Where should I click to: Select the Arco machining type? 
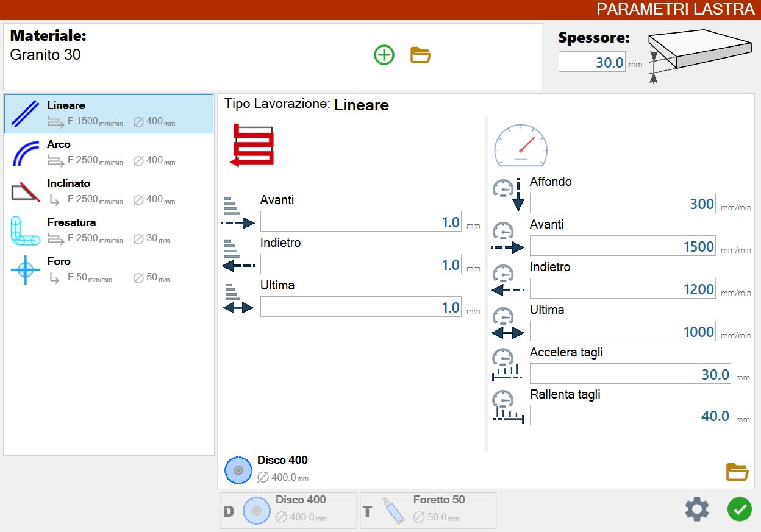[x=109, y=153]
